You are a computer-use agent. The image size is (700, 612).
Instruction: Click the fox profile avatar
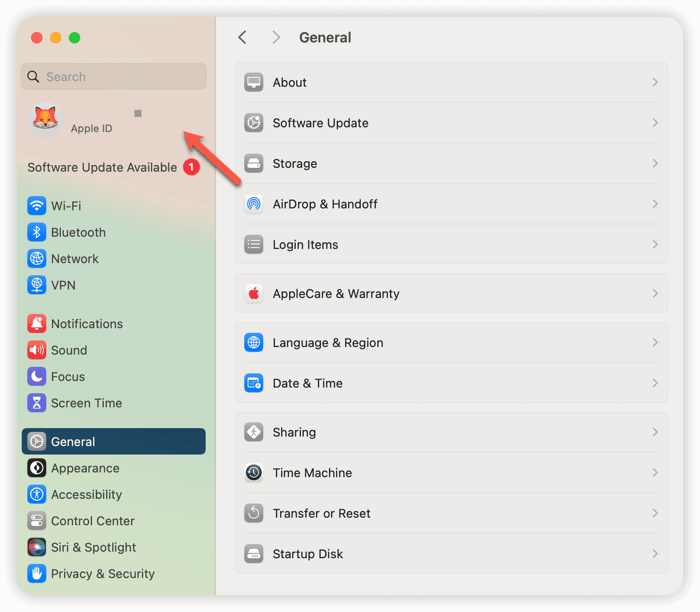click(x=45, y=120)
